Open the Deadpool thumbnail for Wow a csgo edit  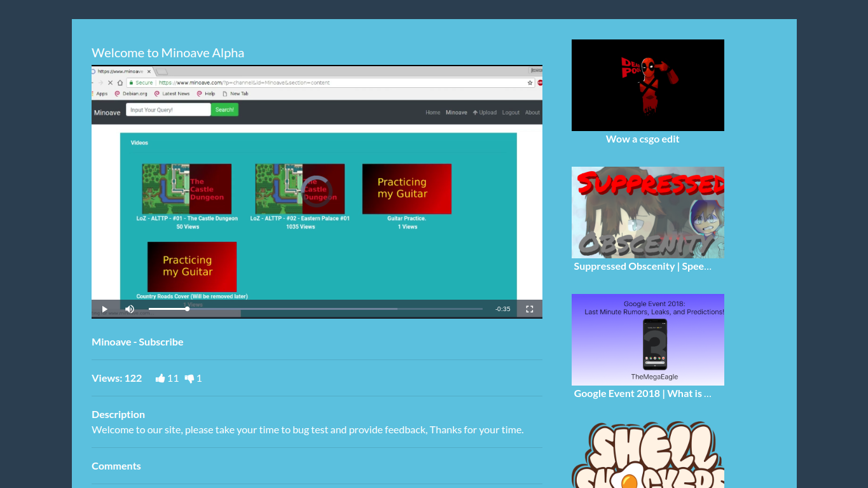pyautogui.click(x=648, y=85)
